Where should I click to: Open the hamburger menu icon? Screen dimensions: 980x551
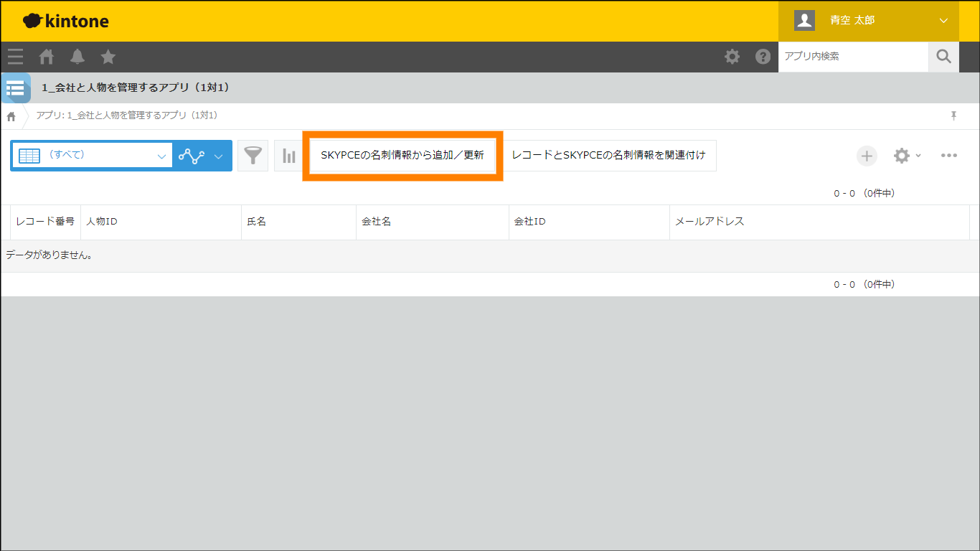click(15, 57)
